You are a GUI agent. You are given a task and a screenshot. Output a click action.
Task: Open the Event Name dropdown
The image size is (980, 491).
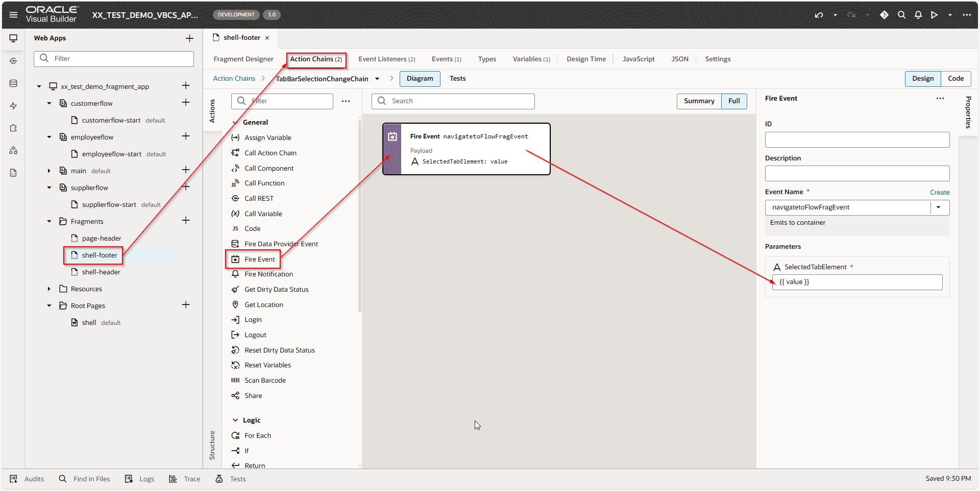click(939, 207)
